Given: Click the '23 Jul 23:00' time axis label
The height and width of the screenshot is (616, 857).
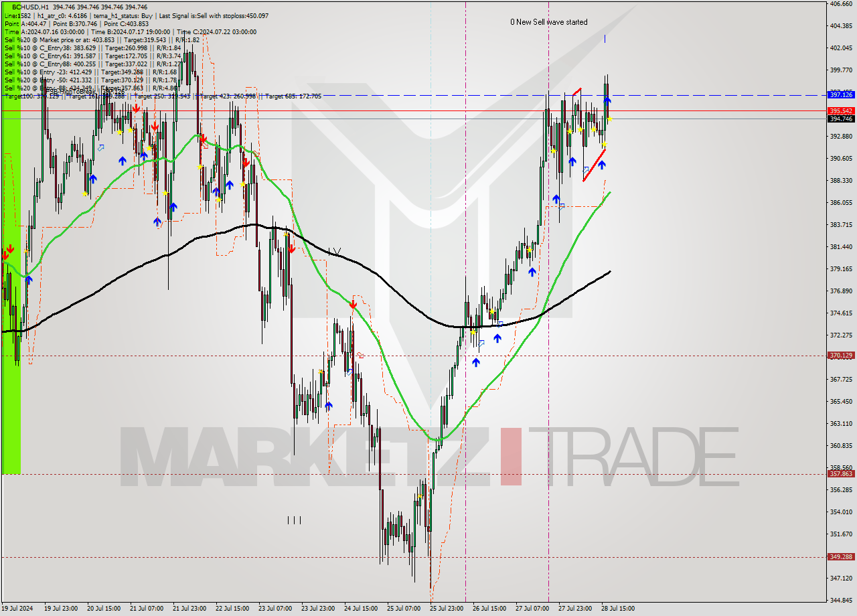Looking at the screenshot, I should coord(318,609).
